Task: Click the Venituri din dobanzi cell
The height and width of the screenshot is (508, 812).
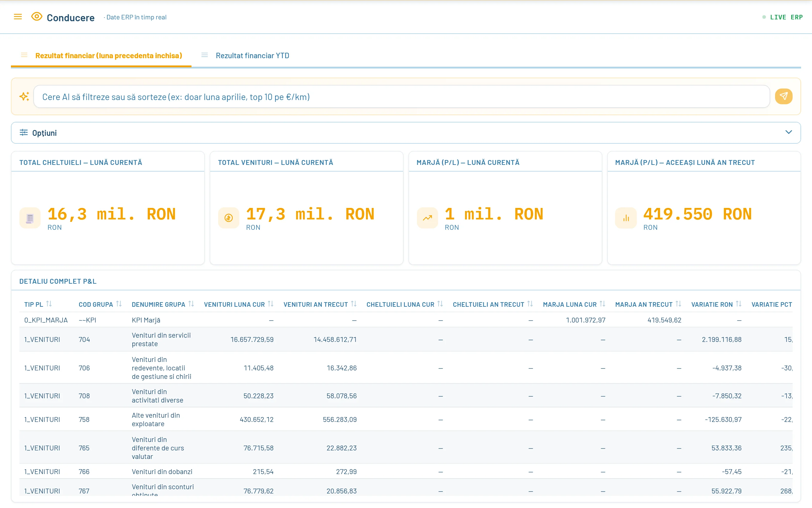Action: tap(162, 472)
